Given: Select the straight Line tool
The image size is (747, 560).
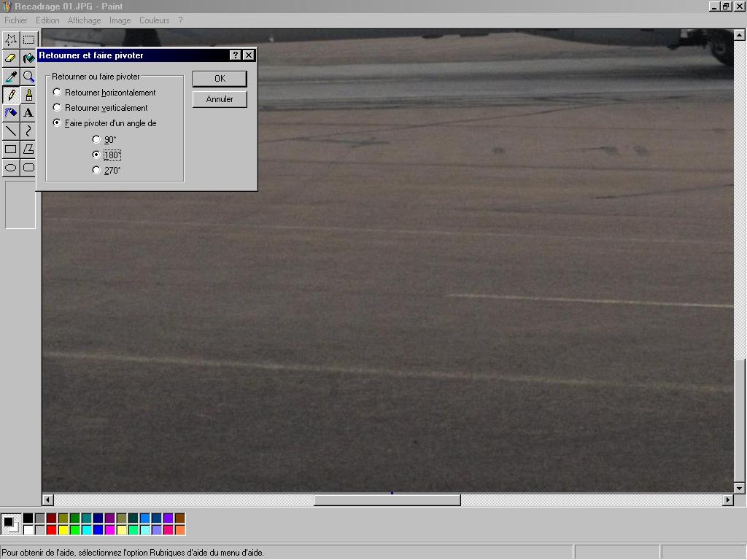Looking at the screenshot, I should tap(11, 131).
